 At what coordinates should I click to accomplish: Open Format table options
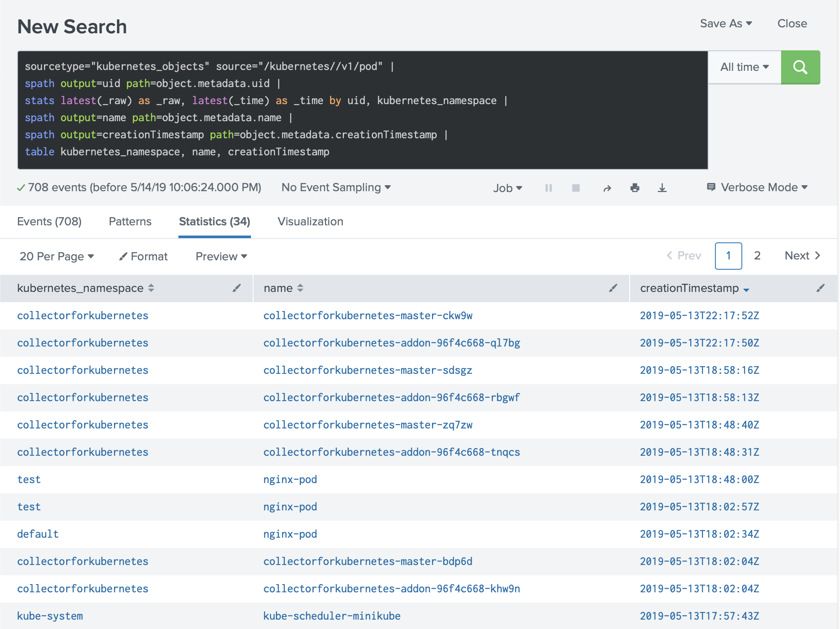coord(143,256)
